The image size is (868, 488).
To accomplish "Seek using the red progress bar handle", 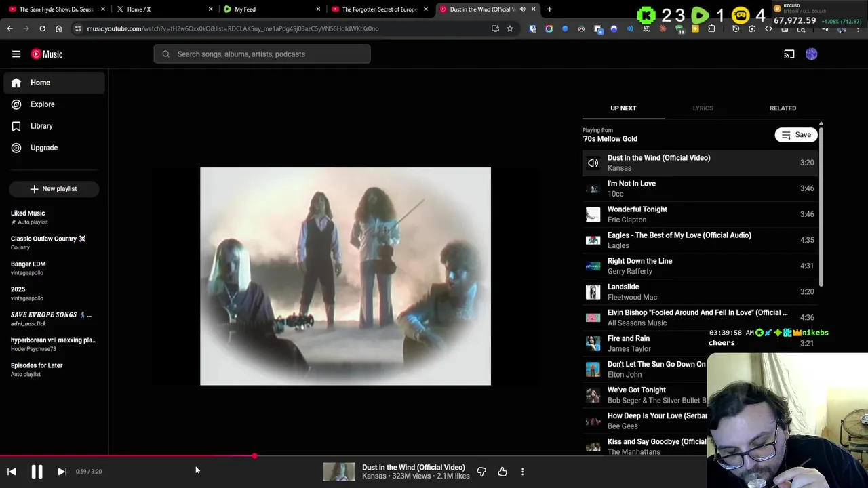I will [254, 456].
